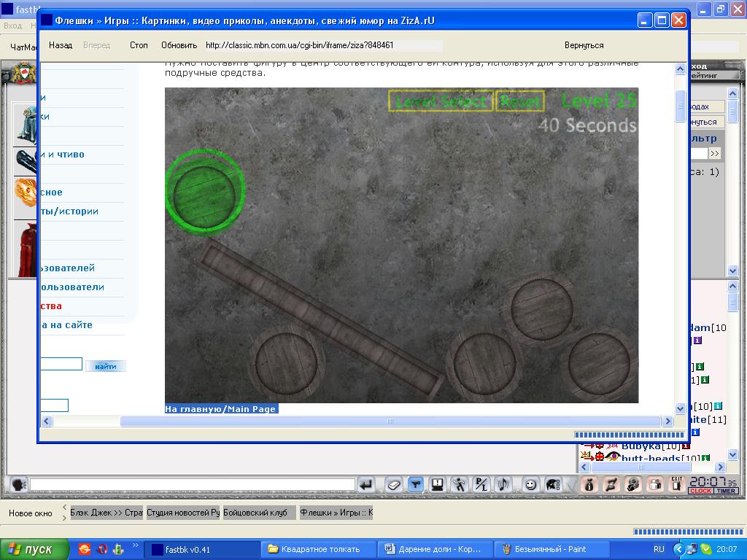Open the Безымянный - Paint taskbar button
747x560 pixels.
pos(553,549)
